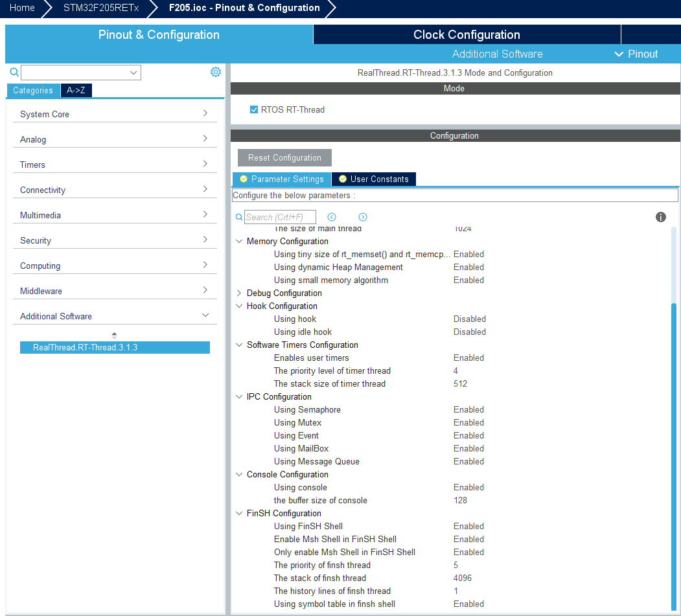Select 'Using small memory algorithm' row

pyautogui.click(x=331, y=280)
